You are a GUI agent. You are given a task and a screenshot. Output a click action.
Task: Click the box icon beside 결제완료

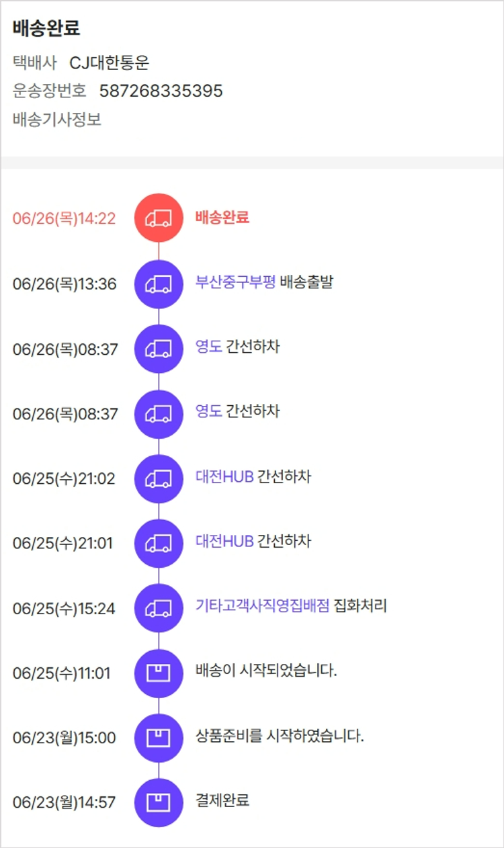[x=159, y=802]
